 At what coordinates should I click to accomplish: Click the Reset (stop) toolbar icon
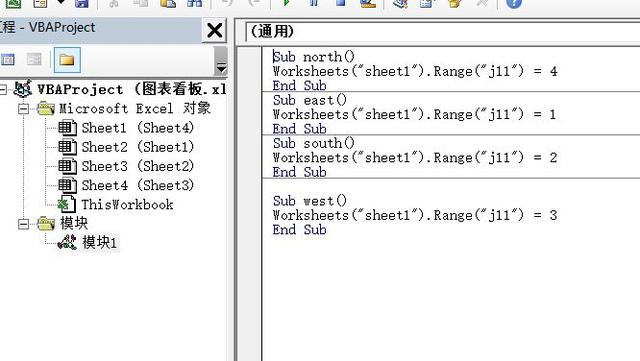[x=340, y=3]
